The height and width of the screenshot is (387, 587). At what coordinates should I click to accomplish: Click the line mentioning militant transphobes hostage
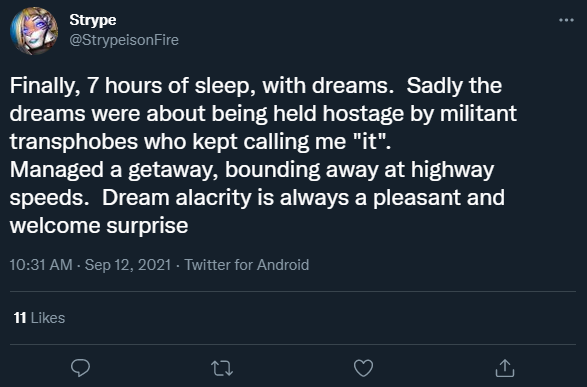pyautogui.click(x=263, y=114)
